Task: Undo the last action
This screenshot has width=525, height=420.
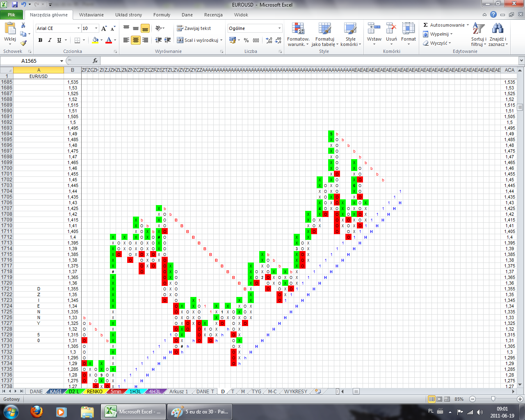Action: (23, 5)
